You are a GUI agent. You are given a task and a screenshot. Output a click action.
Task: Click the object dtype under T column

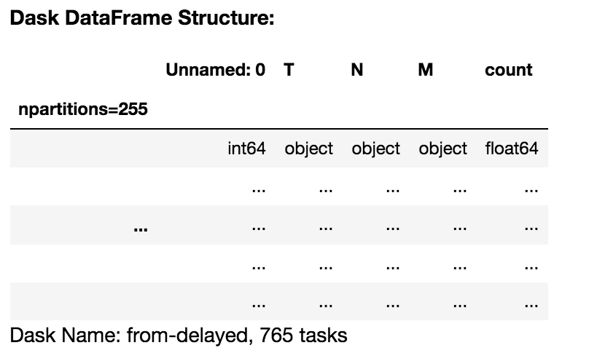click(308, 149)
